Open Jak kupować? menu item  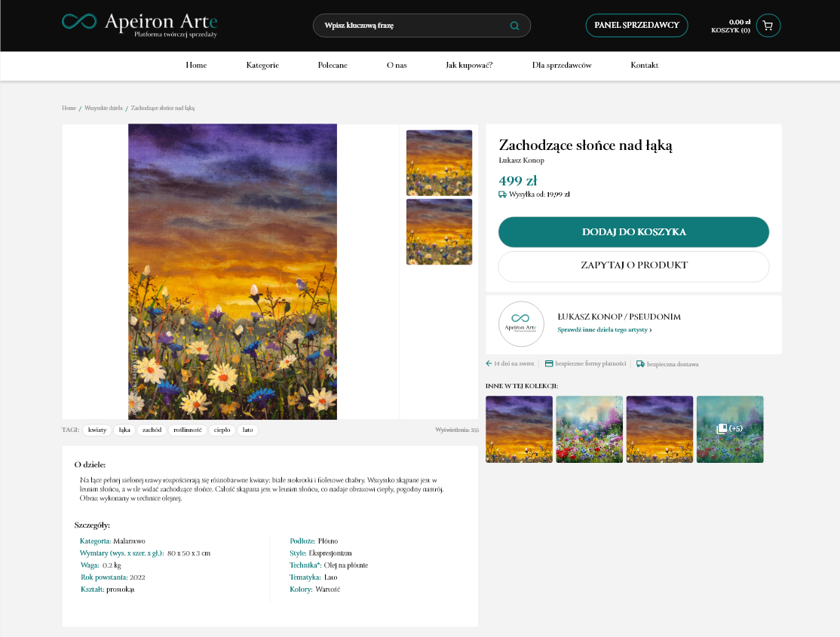point(469,66)
